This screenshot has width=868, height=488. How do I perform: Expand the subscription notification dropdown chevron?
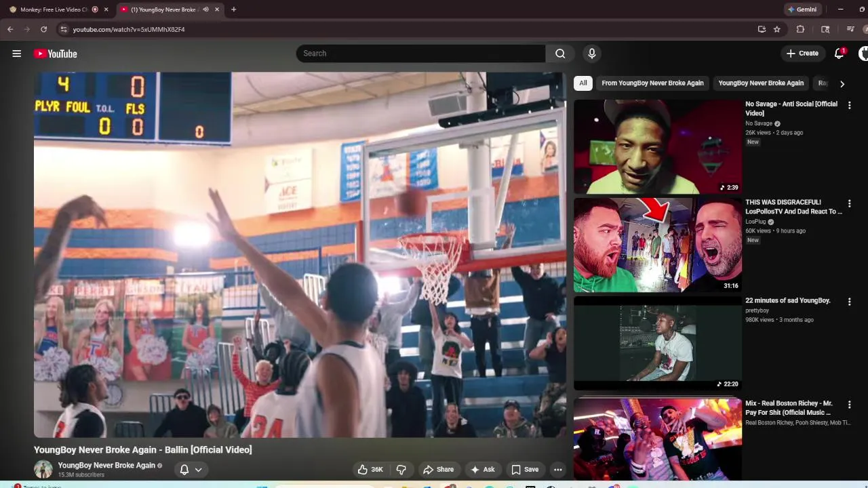(198, 470)
